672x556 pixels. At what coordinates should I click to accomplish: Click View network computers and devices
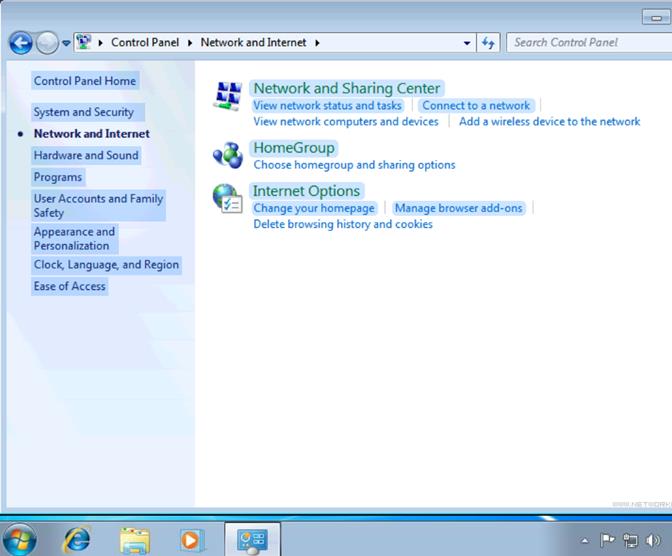346,122
